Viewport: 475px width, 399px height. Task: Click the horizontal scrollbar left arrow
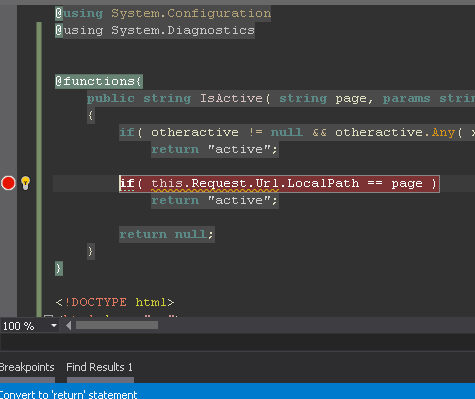click(68, 325)
